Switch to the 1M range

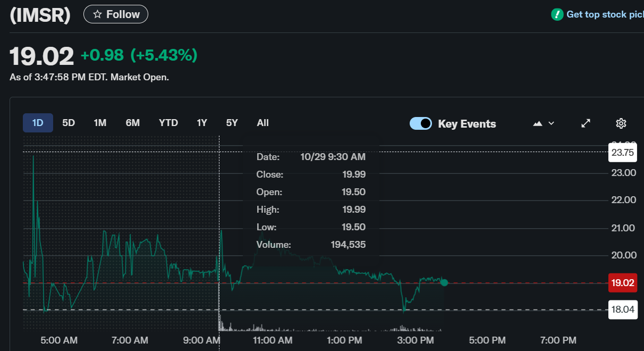pyautogui.click(x=100, y=123)
